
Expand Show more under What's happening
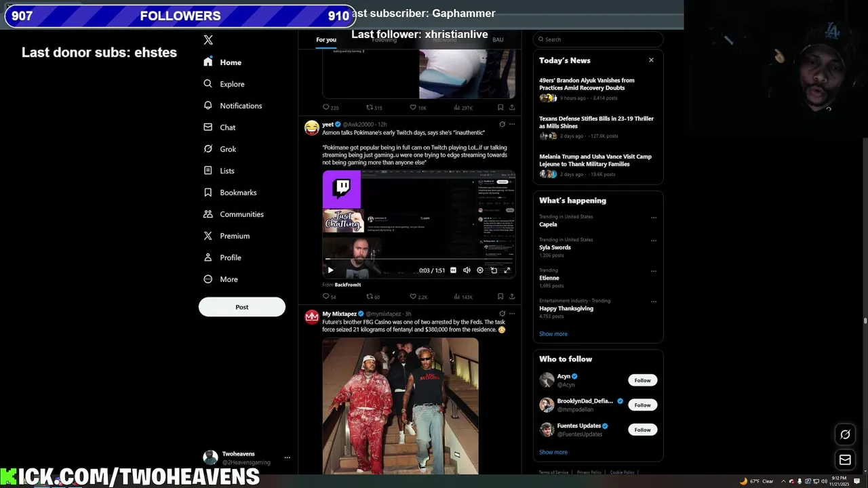pyautogui.click(x=553, y=333)
